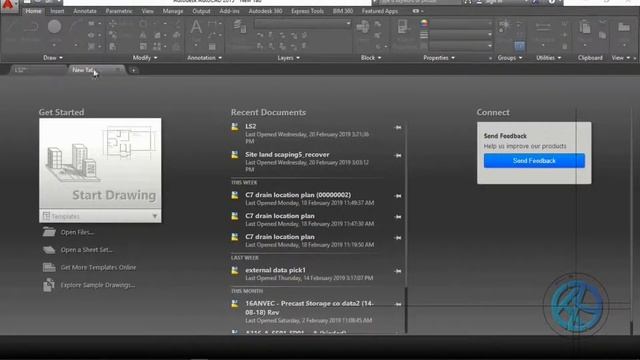Click Explore Sample Drawings... link

[x=98, y=285]
